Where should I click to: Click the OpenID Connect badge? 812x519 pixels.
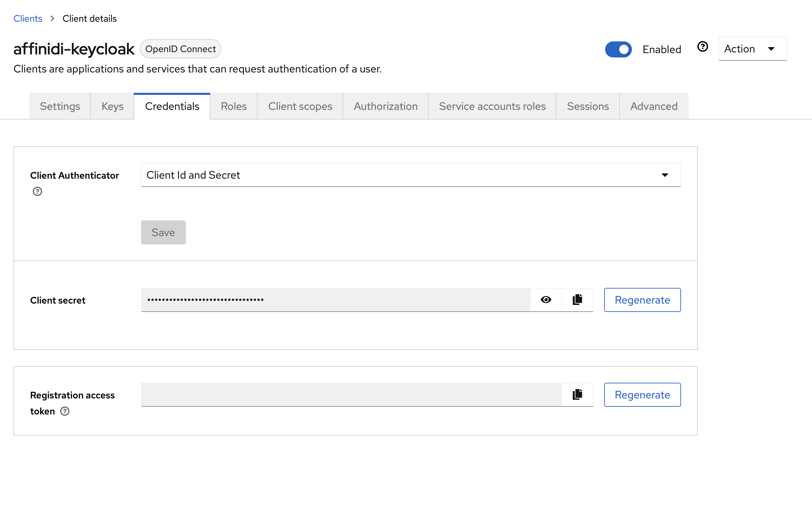(180, 49)
